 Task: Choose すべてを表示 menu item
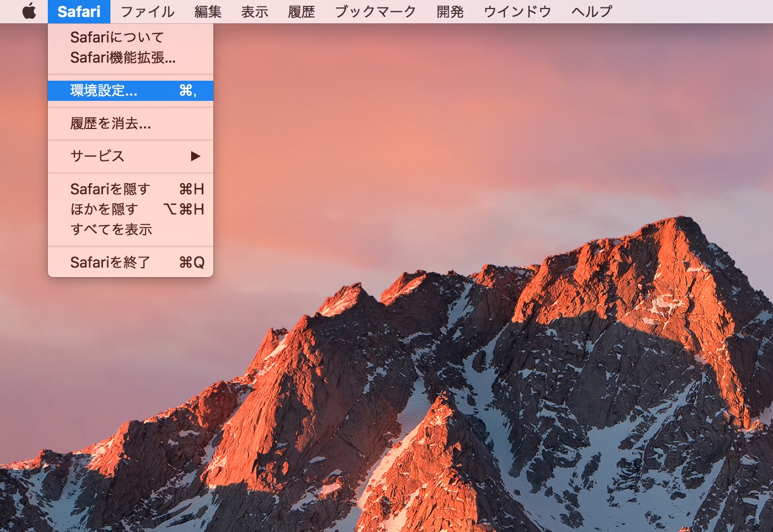pyautogui.click(x=131, y=229)
